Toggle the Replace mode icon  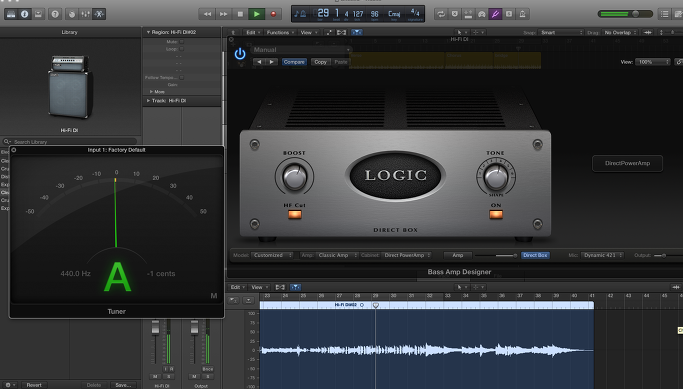455,14
